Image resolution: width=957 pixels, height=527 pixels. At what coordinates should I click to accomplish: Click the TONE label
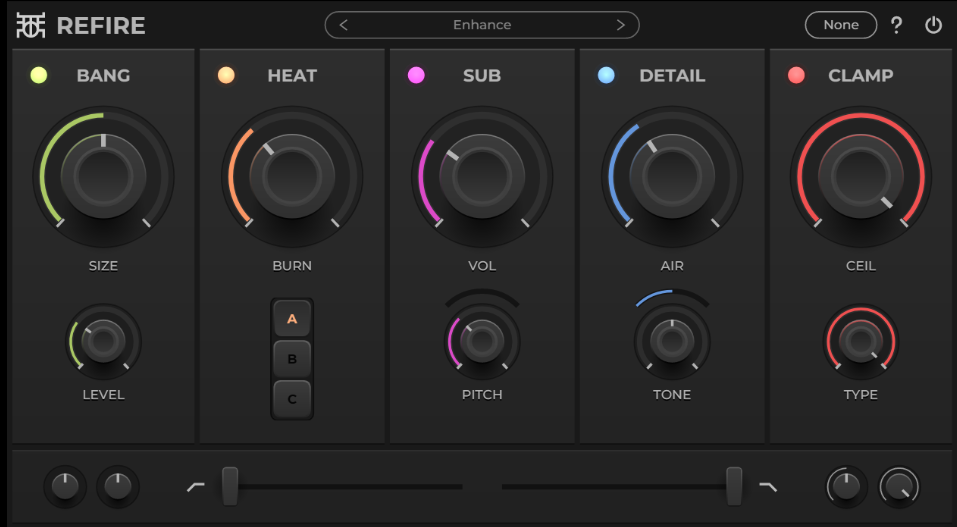pos(672,394)
